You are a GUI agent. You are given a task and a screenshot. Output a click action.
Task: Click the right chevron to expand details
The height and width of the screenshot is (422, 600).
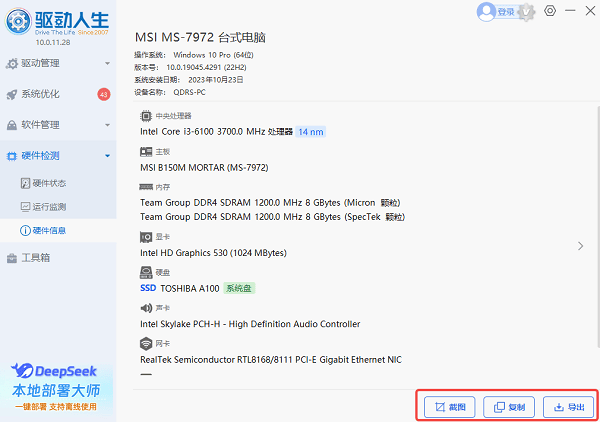pyautogui.click(x=581, y=245)
